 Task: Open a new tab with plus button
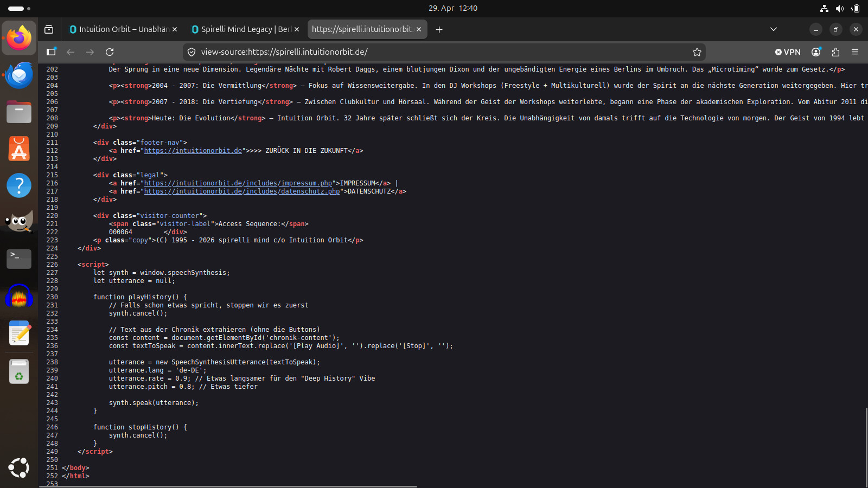click(439, 29)
